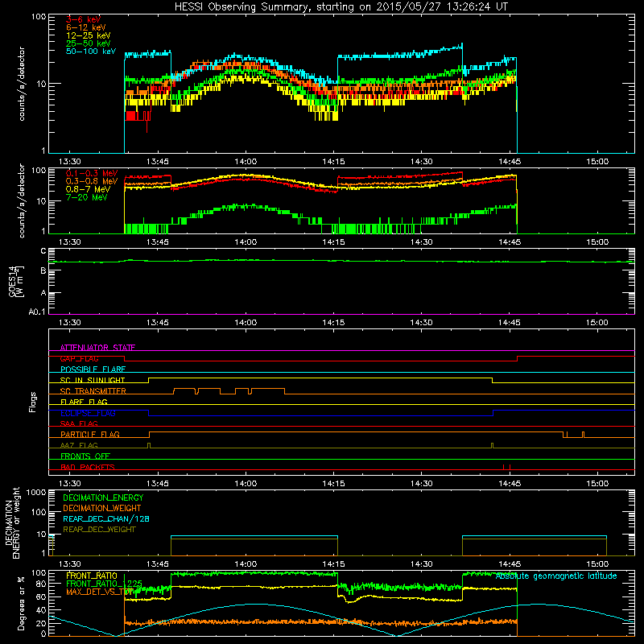
Task: Click the B tick on GOES axis
Action: pos(43,270)
